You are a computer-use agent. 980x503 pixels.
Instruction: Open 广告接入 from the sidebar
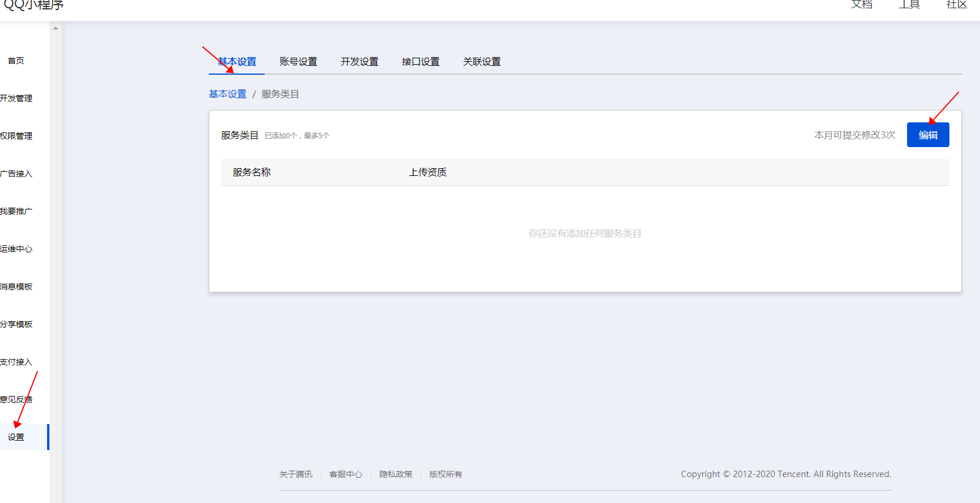point(16,174)
